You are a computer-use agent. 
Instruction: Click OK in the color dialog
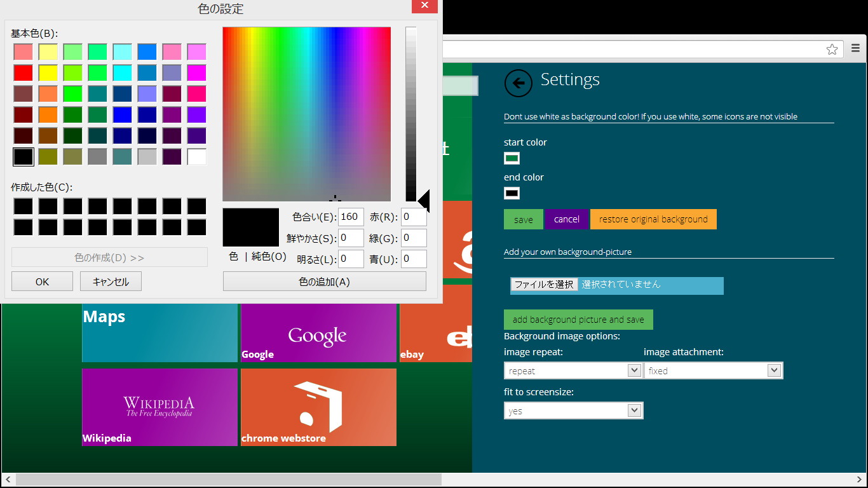(x=42, y=281)
